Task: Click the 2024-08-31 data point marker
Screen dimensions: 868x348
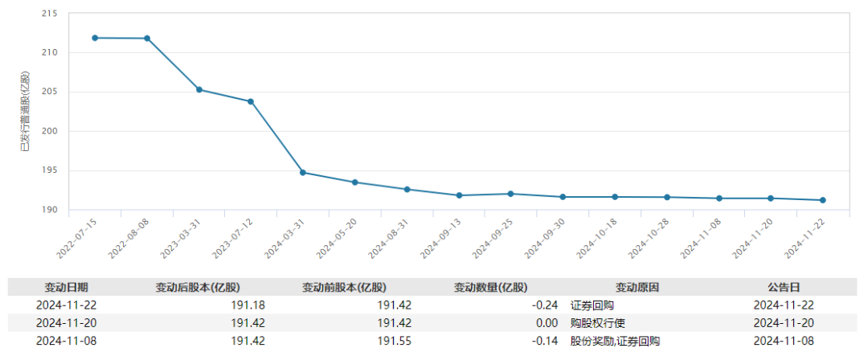Action: coord(407,190)
